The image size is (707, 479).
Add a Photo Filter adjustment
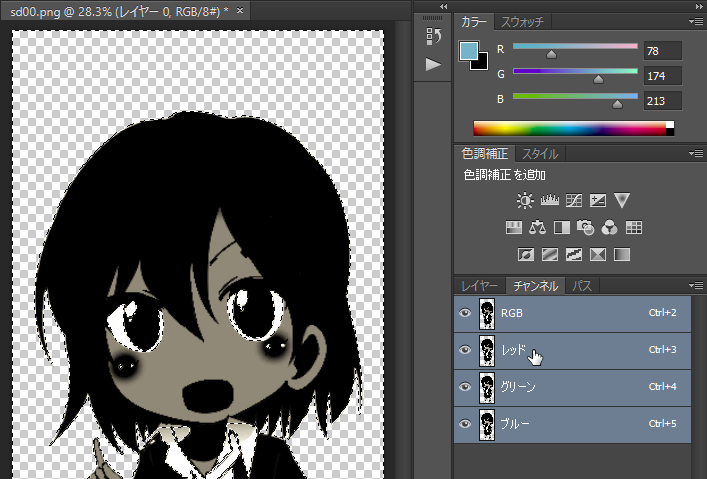[586, 227]
